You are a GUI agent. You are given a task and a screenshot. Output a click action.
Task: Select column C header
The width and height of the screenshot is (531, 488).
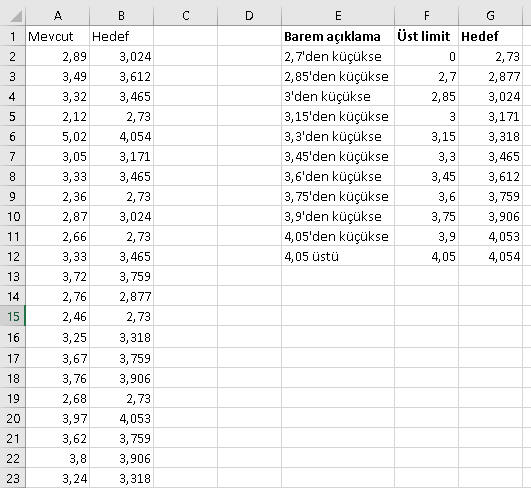point(186,16)
